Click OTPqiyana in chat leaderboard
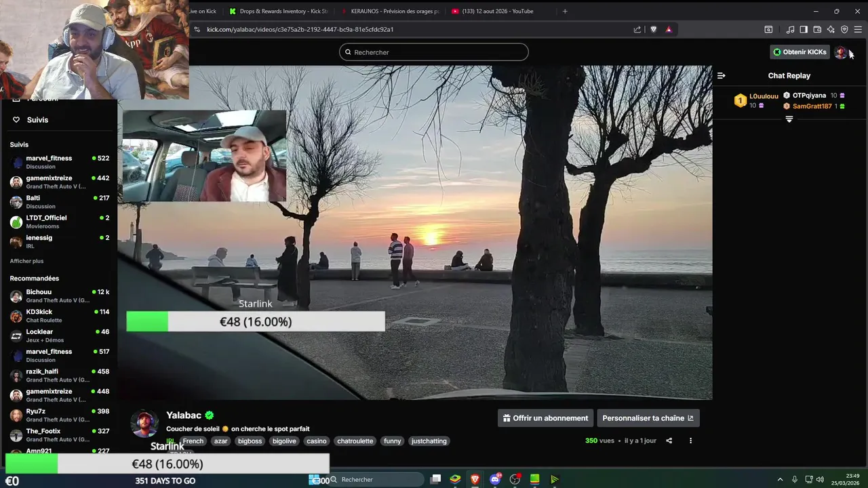The image size is (868, 488). [x=809, y=96]
